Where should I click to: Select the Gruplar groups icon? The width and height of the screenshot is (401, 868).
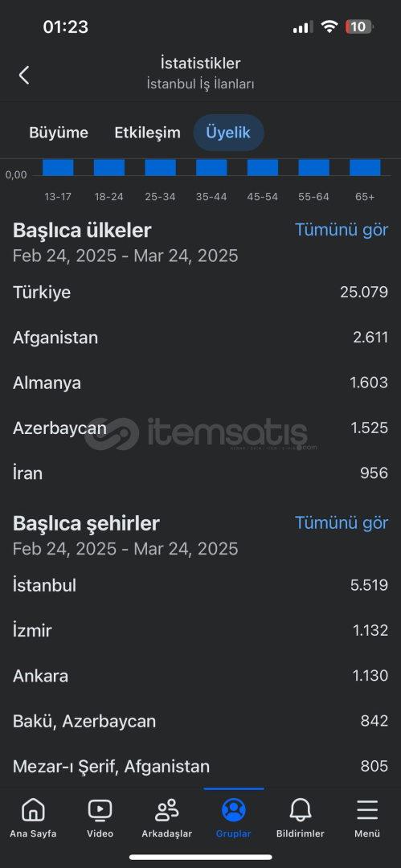tap(234, 810)
